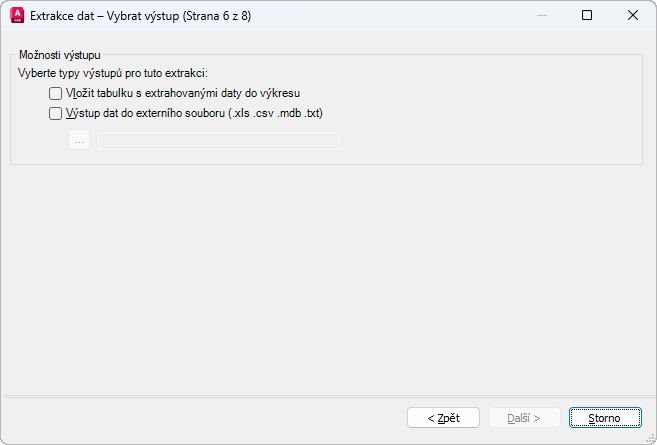The image size is (657, 445).
Task: Click the greyed-out minimize button
Action: pyautogui.click(x=542, y=15)
